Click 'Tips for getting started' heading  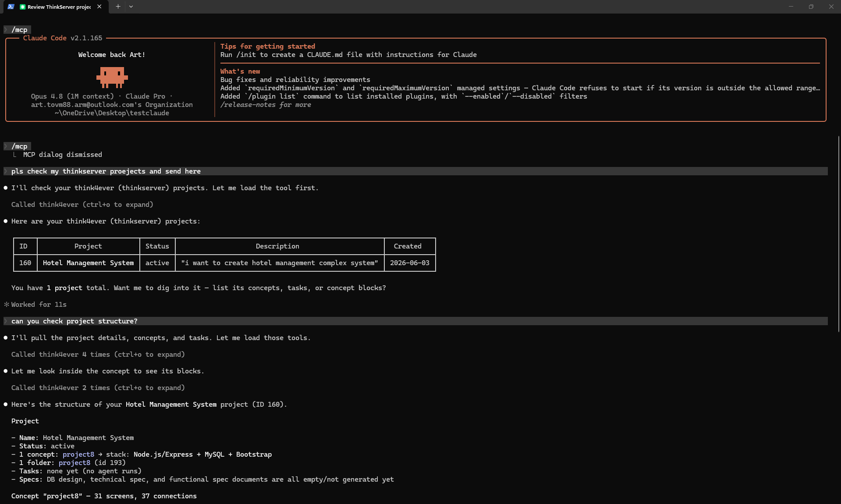click(267, 46)
